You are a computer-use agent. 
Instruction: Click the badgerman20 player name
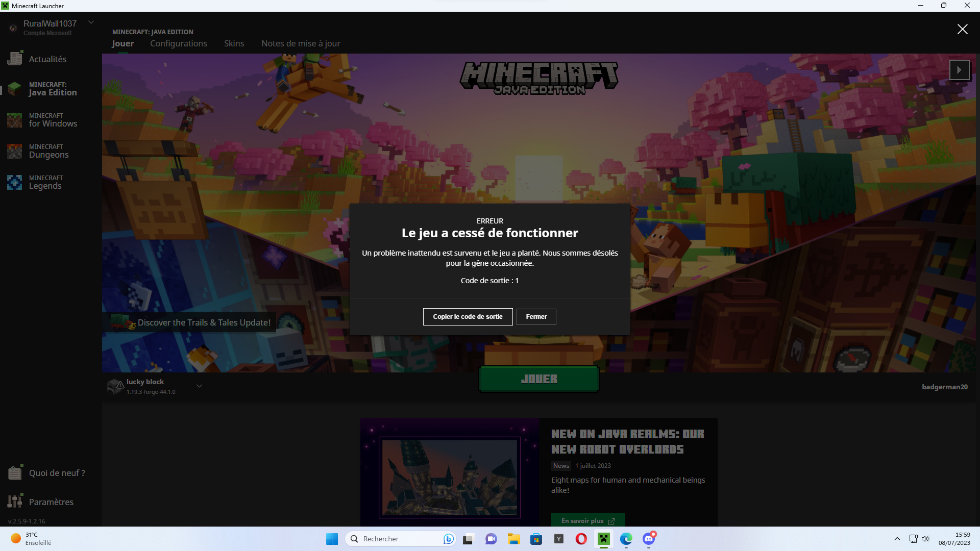pos(944,387)
